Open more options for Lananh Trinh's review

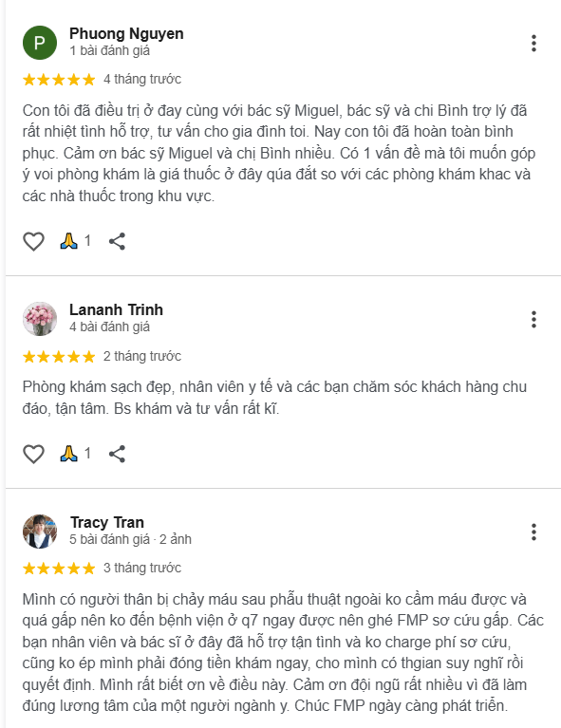[533, 320]
